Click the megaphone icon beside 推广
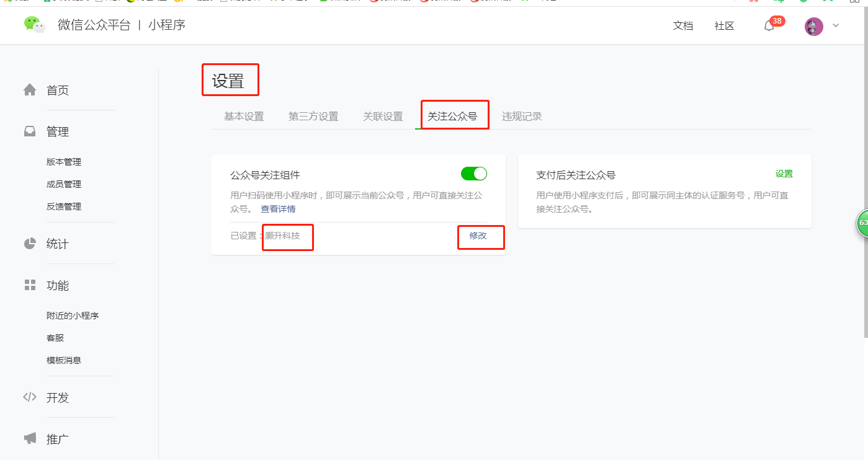The width and height of the screenshot is (868, 460). tap(30, 439)
